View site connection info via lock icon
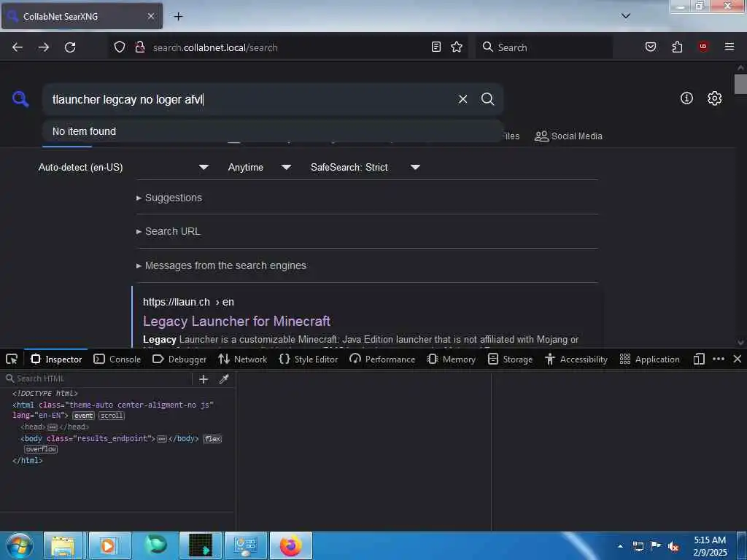 click(139, 47)
